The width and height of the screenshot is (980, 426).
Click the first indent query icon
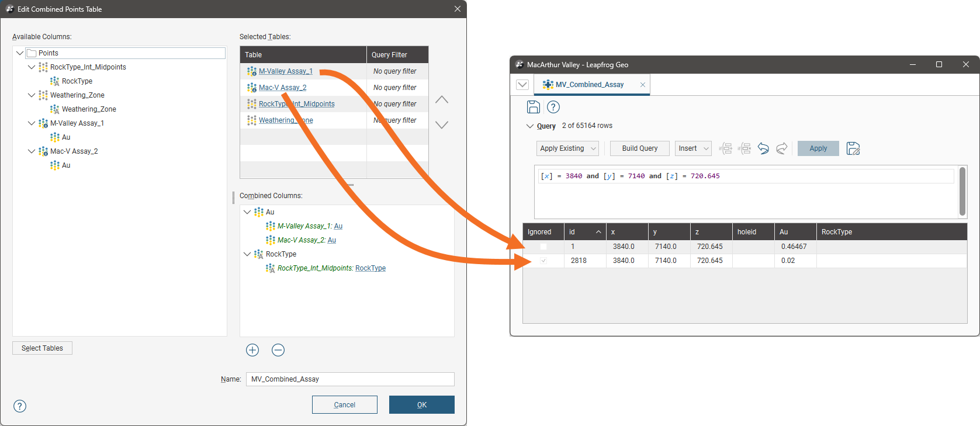(x=726, y=148)
